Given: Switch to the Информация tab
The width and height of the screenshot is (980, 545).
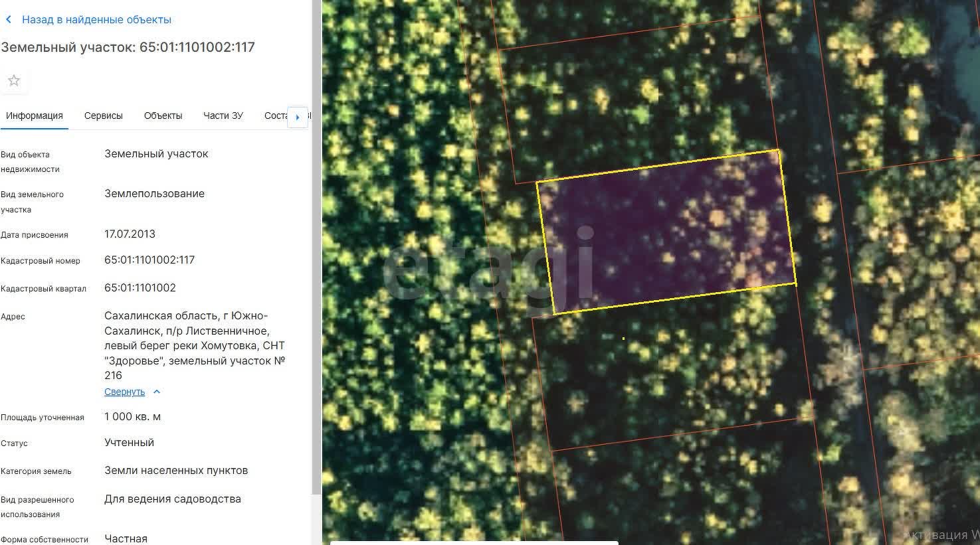Looking at the screenshot, I should point(35,116).
